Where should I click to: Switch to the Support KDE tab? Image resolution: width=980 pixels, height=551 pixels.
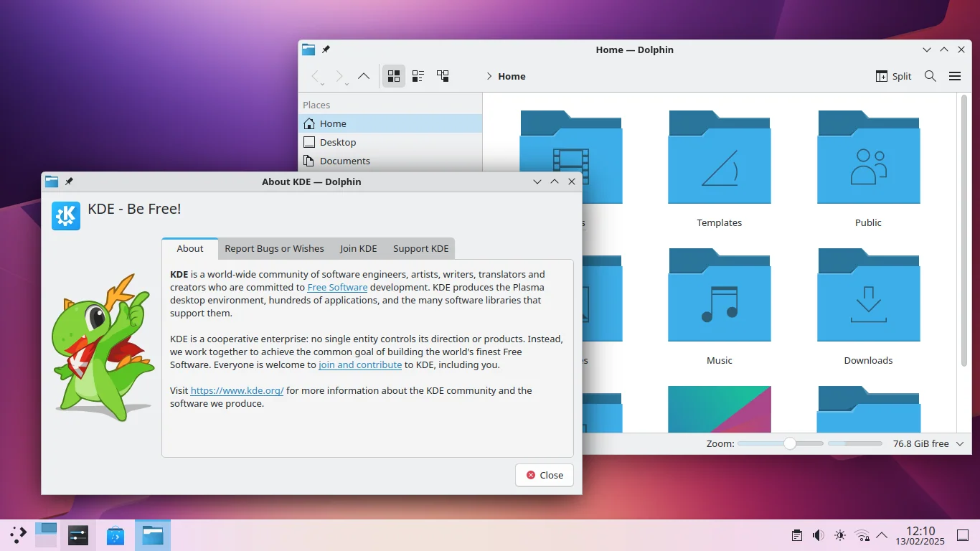click(420, 248)
